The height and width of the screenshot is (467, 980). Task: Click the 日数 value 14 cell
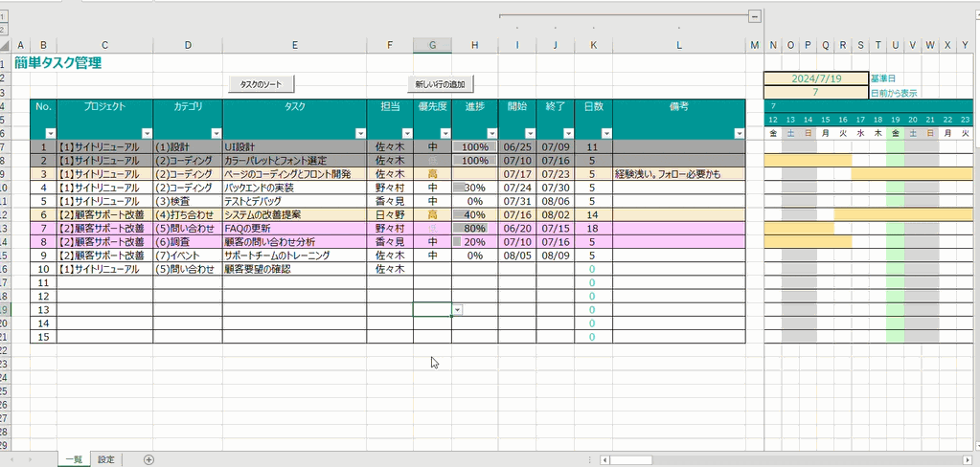593,214
